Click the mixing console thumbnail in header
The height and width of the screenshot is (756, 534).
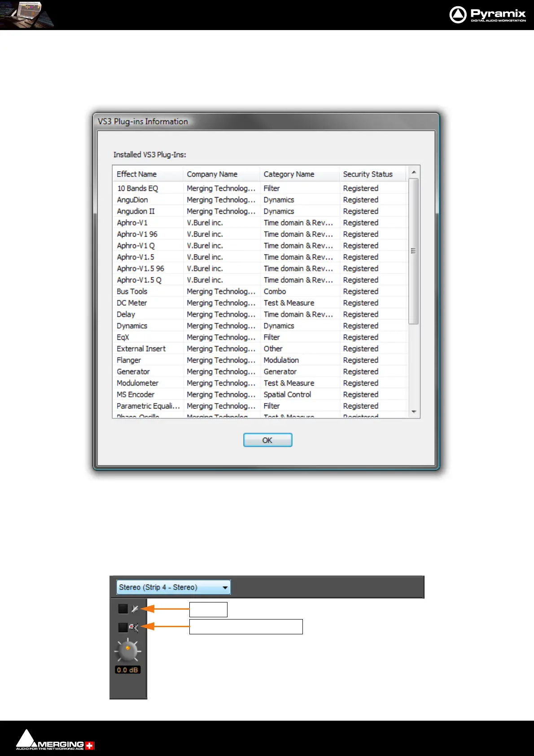[x=26, y=15]
